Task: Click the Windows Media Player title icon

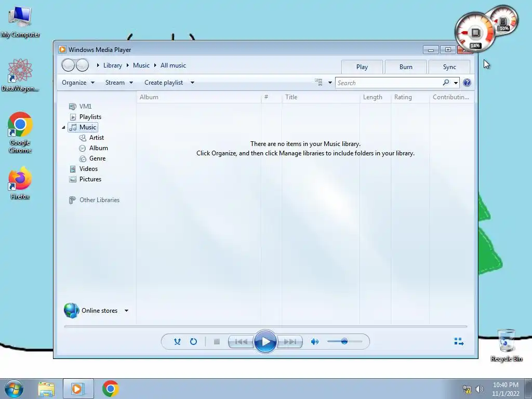Action: point(62,49)
